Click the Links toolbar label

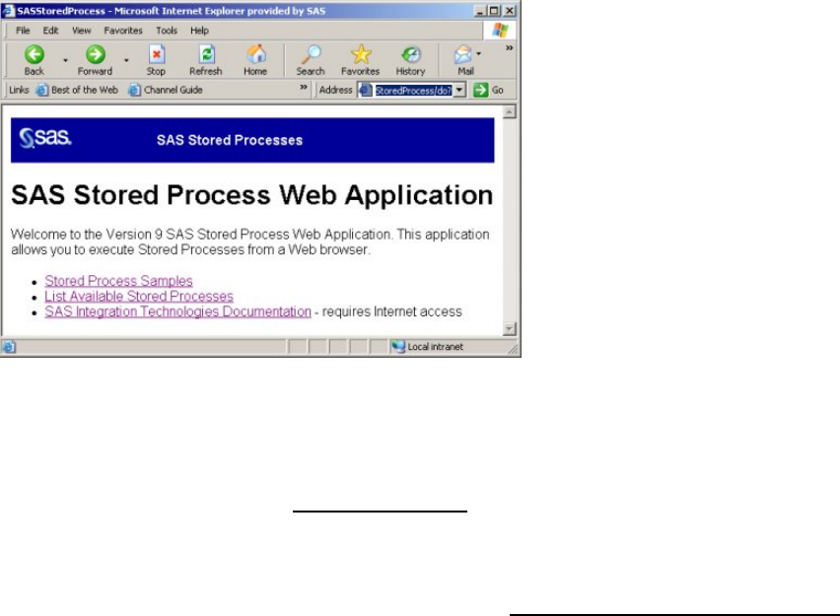tap(19, 90)
